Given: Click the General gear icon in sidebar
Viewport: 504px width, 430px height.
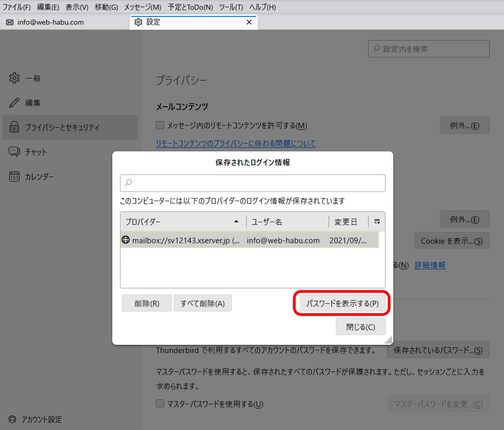Looking at the screenshot, I should click(14, 78).
